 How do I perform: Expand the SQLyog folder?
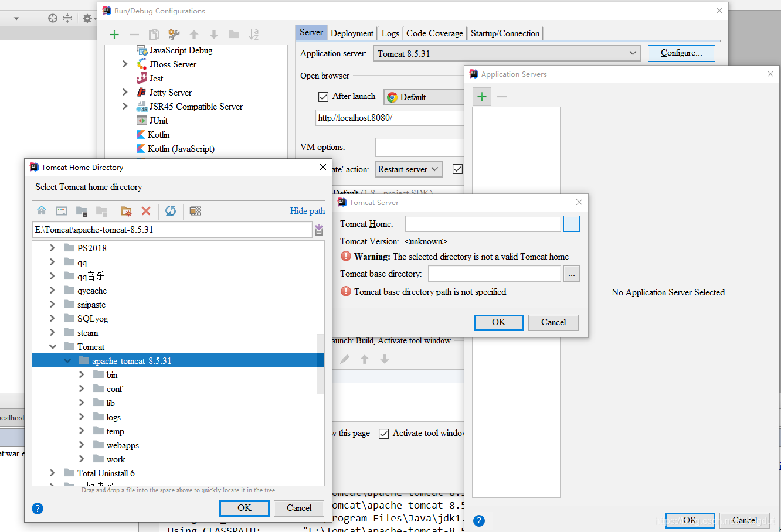coord(52,318)
